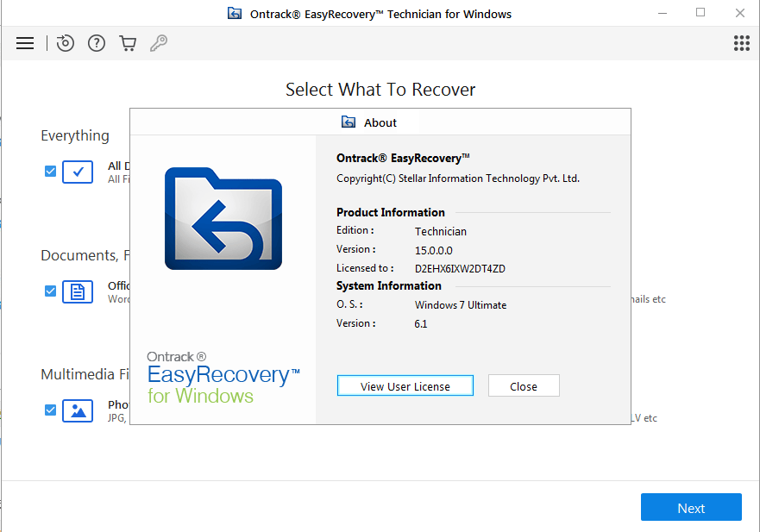The image size is (760, 532).
Task: Click the EasyRecovery icon in About title
Action: (349, 122)
